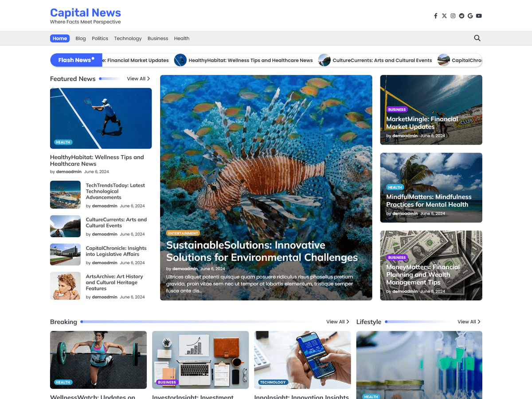
Task: Open View All beside the Breaking section
Action: point(337,321)
